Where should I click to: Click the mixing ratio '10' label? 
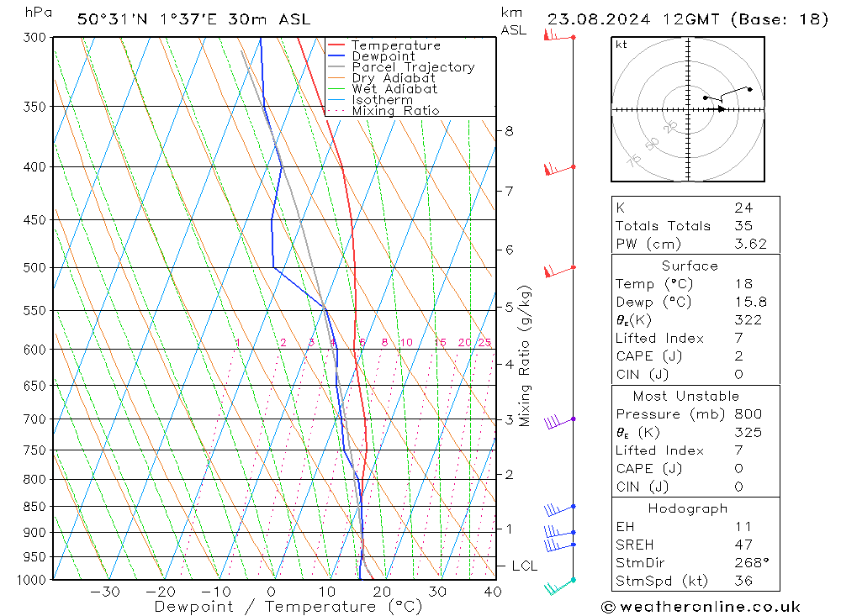tap(406, 343)
